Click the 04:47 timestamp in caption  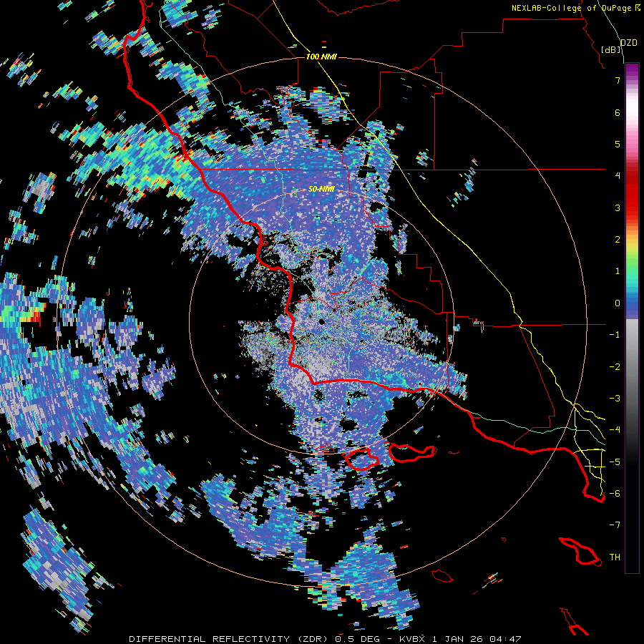click(x=507, y=639)
